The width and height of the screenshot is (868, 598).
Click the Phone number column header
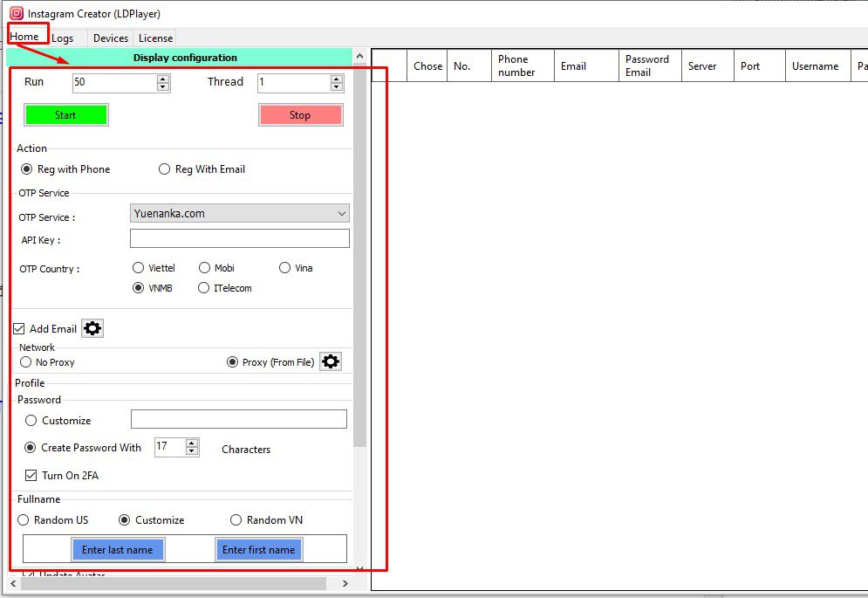(x=523, y=66)
